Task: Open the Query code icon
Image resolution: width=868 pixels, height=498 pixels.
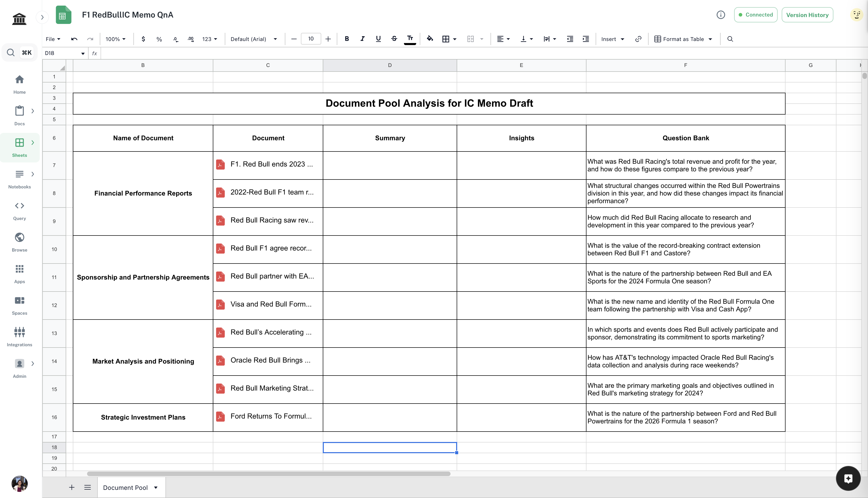Action: [x=20, y=206]
